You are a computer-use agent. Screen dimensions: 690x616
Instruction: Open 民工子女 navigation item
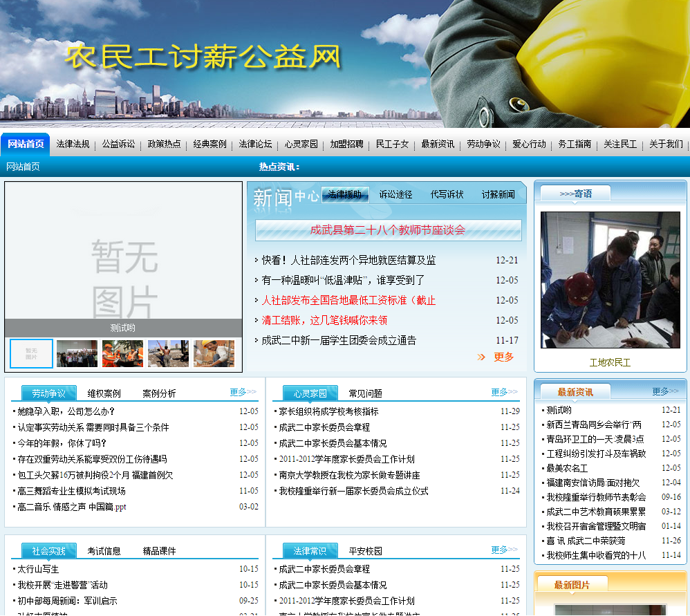pos(392,144)
